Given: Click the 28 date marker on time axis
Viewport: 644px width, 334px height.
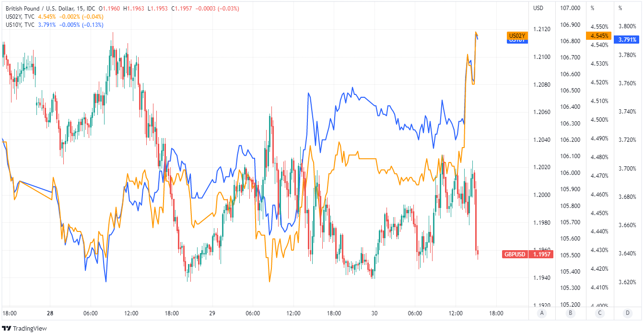Looking at the screenshot, I should pyautogui.click(x=50, y=313).
